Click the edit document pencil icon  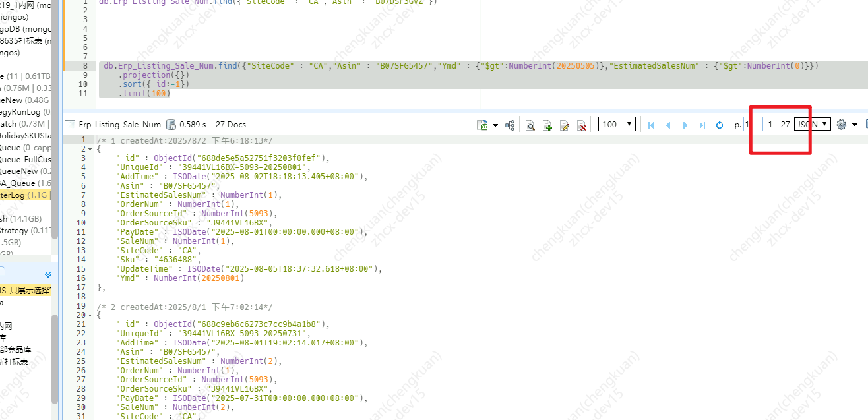(x=565, y=125)
